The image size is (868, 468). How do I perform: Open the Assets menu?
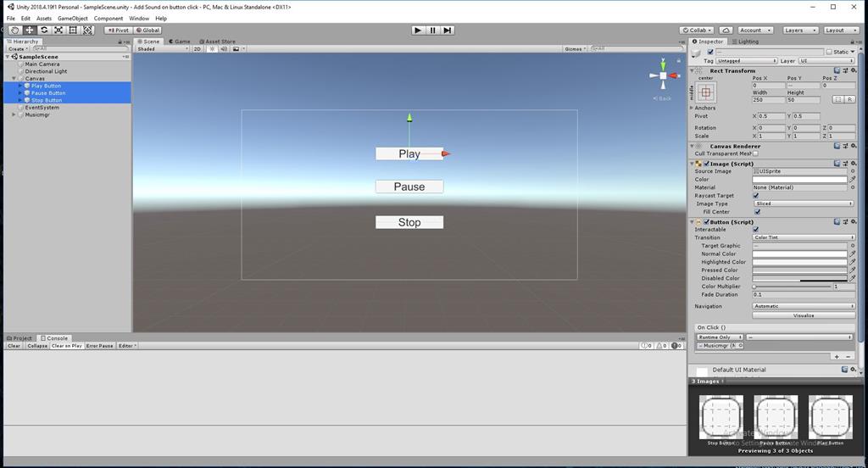(44, 19)
